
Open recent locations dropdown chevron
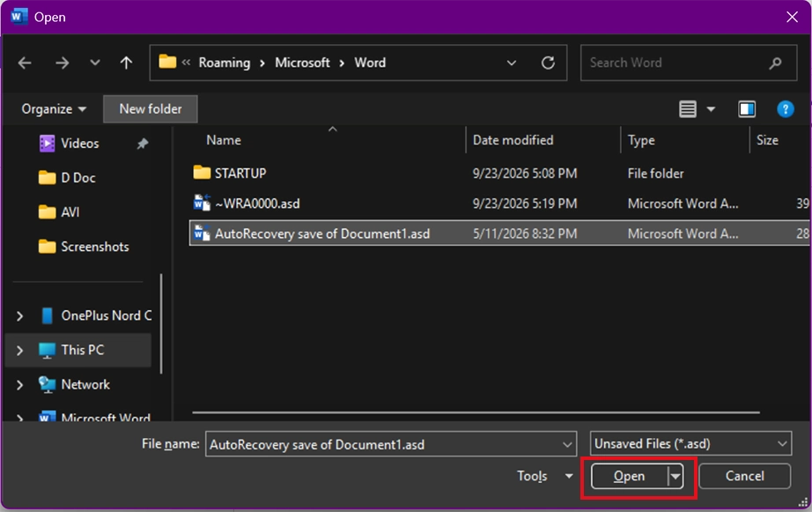(x=94, y=63)
